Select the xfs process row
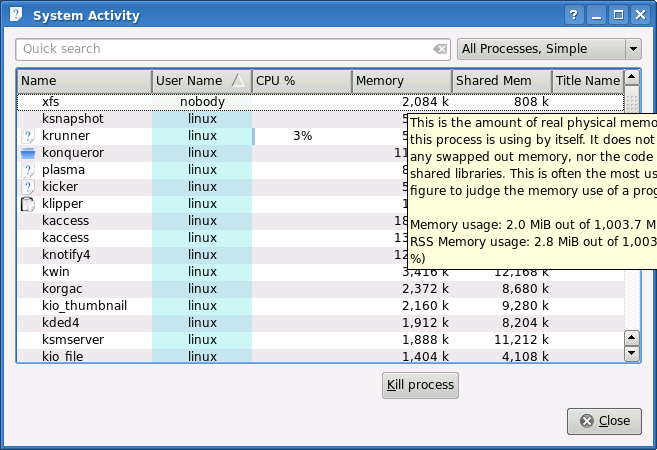This screenshot has height=450, width=657. (321, 102)
